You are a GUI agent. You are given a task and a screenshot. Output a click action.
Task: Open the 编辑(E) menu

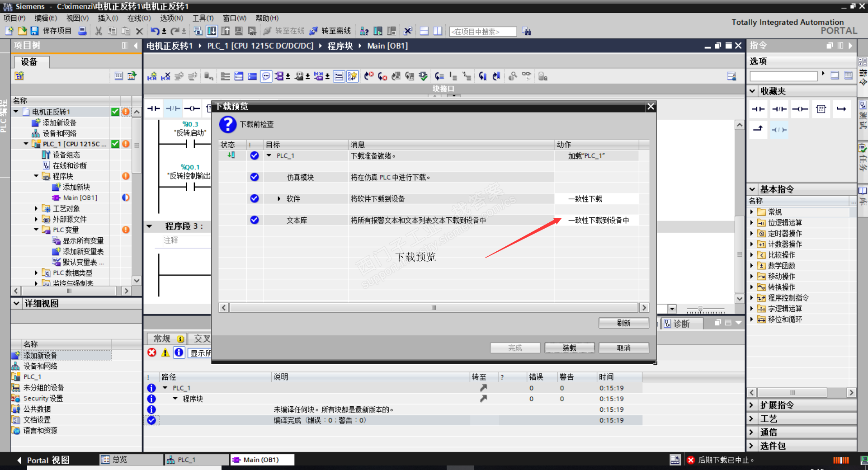coord(46,18)
